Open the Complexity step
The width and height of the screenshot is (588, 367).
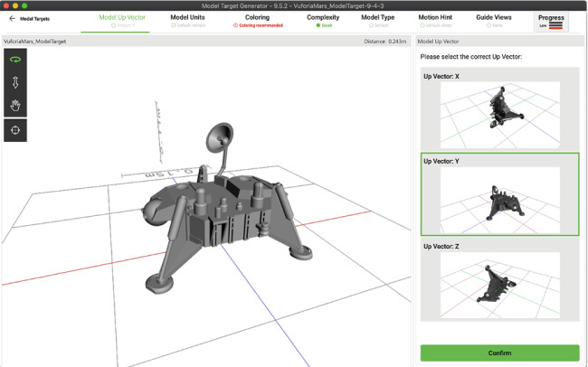point(323,20)
